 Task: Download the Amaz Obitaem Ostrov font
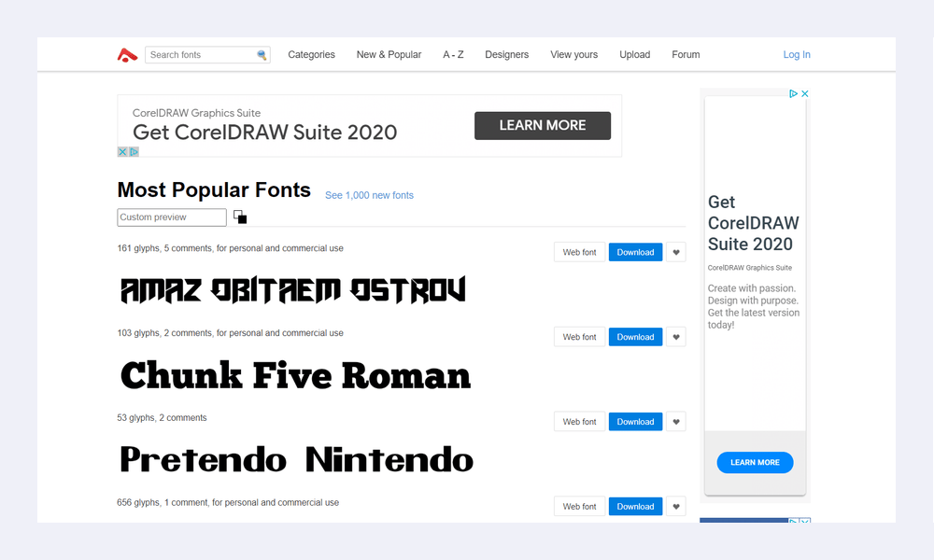click(x=635, y=252)
